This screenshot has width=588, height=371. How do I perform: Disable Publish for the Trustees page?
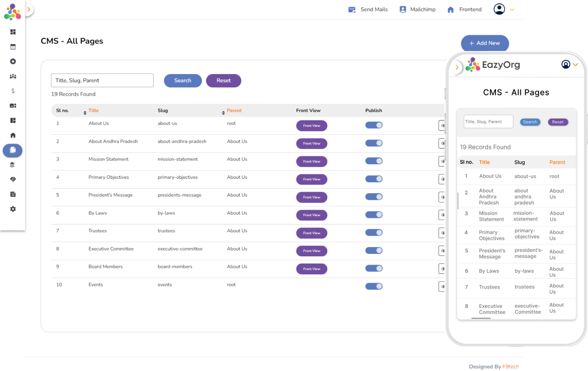point(373,233)
